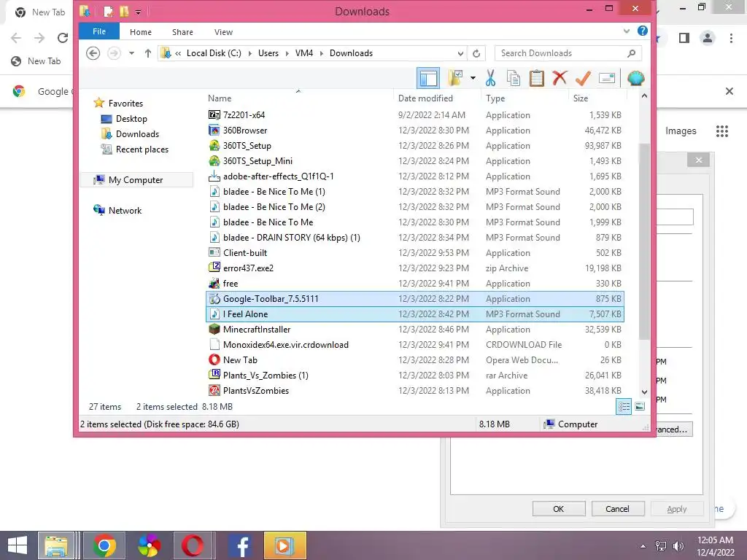Click the Rename label icon in toolbar
Screen dimensions: 747x560
pos(606,78)
